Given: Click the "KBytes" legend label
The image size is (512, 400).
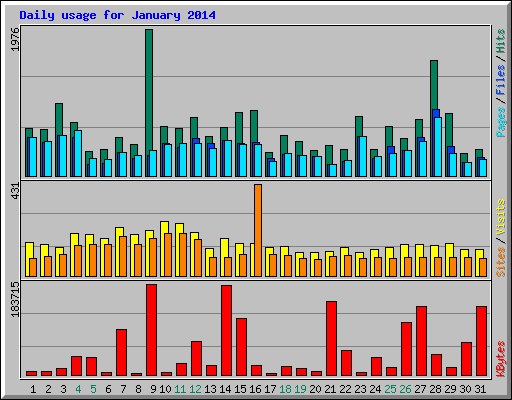Looking at the screenshot, I should [501, 359].
